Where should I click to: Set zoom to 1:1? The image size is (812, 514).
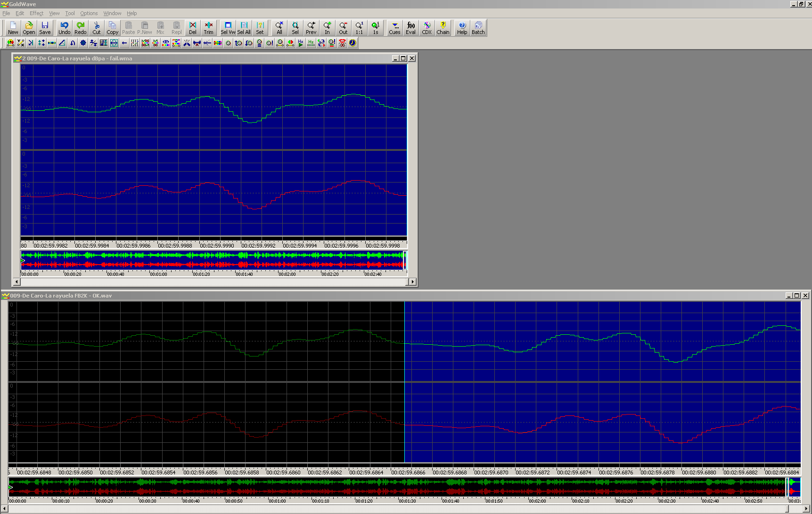(359, 28)
